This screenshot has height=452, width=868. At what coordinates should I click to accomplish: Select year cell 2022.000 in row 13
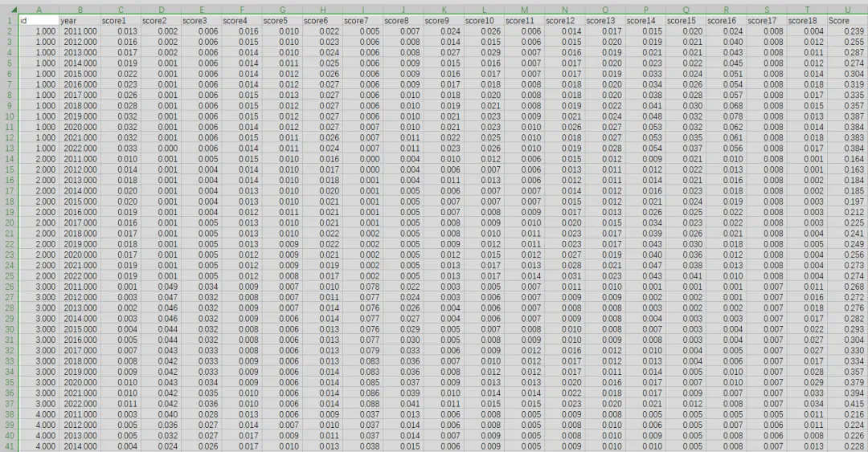(79, 149)
